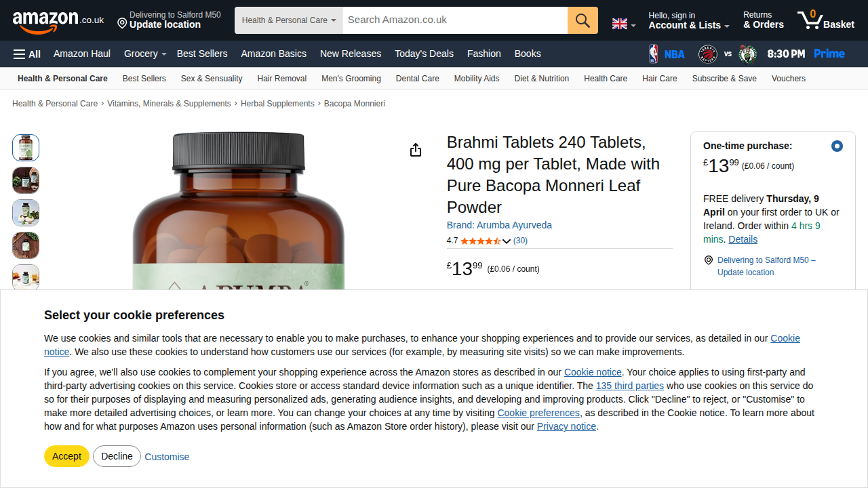Screen dimensions: 868x488
Task: Click the UK flag language icon
Action: (620, 24)
